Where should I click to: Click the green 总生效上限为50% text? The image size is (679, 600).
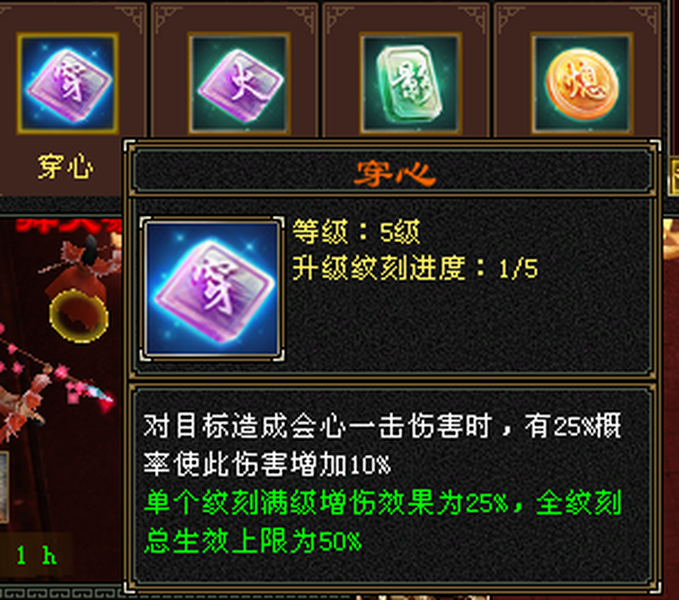[x=252, y=541]
